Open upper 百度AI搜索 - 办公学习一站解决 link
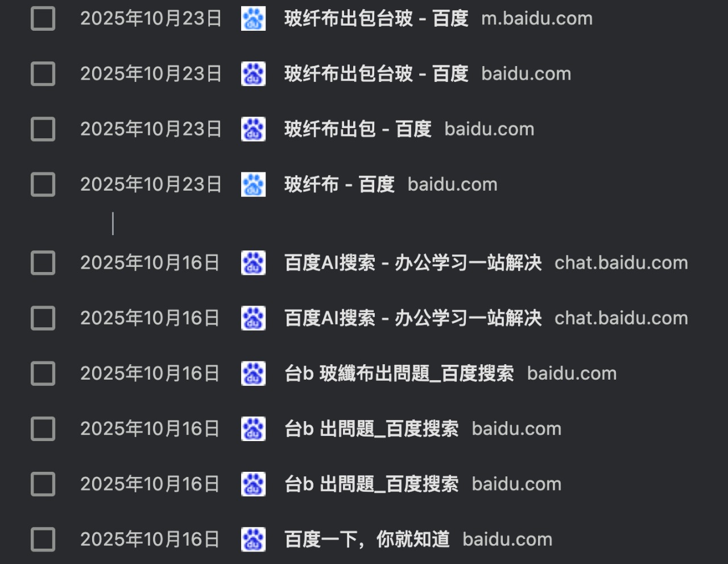Screen dimensions: 728x564 pos(413,263)
